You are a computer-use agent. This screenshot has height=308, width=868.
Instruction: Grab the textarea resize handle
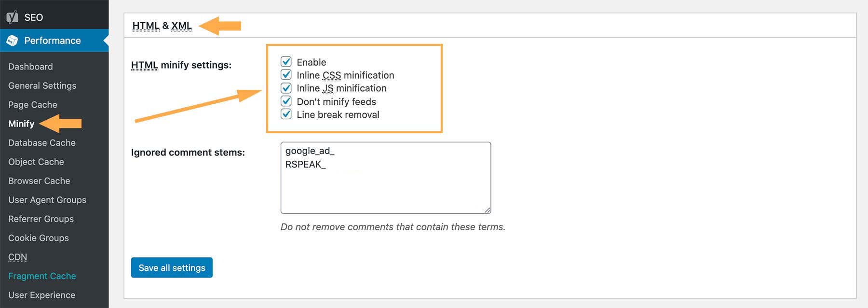[x=488, y=210]
